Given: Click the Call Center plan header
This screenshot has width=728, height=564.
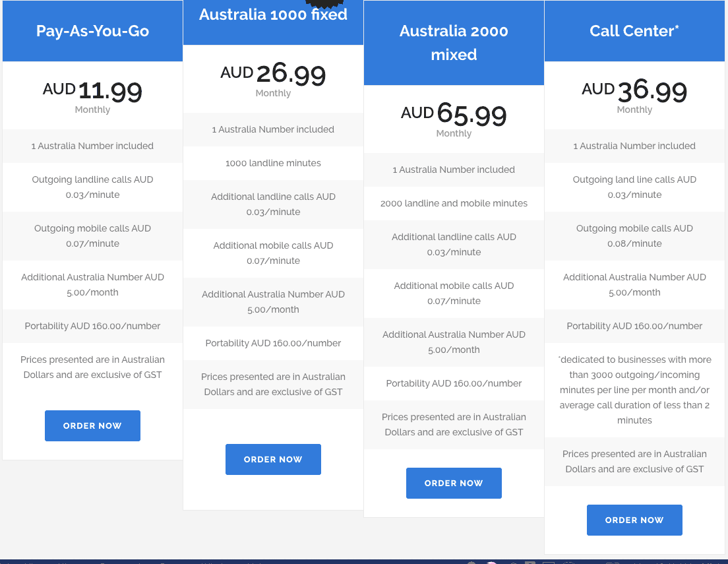Looking at the screenshot, I should pos(634,30).
